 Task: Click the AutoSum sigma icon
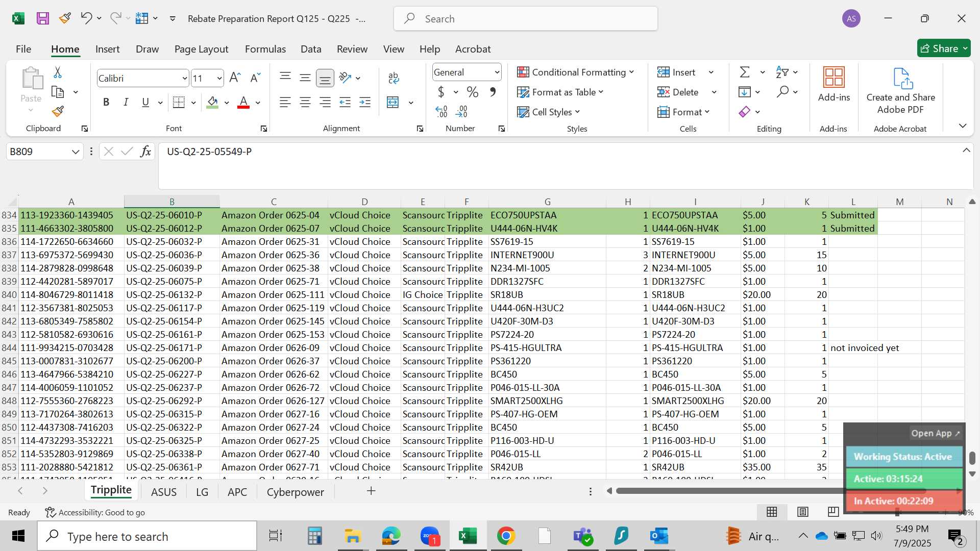coord(745,72)
